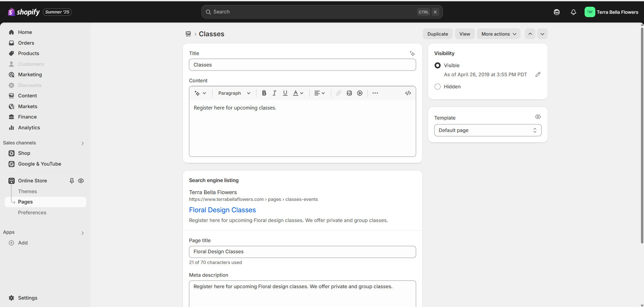
Task: Click into the Page title field
Action: click(302, 252)
